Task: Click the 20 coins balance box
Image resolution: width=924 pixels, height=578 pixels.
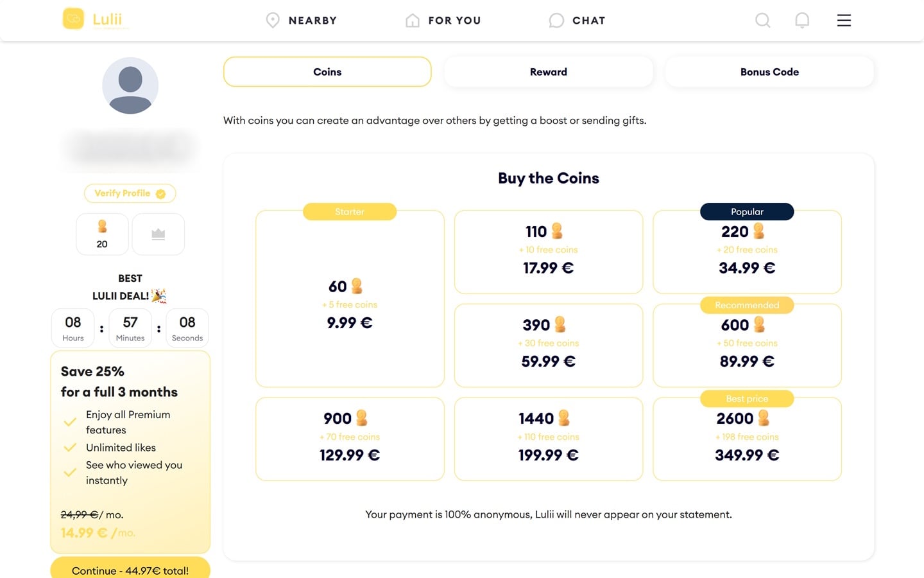Action: 102,234
